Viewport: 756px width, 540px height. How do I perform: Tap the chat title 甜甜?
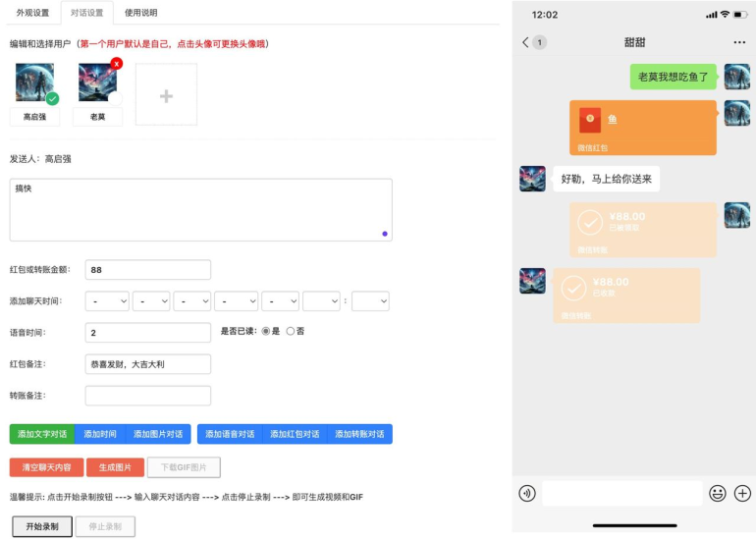pos(634,42)
